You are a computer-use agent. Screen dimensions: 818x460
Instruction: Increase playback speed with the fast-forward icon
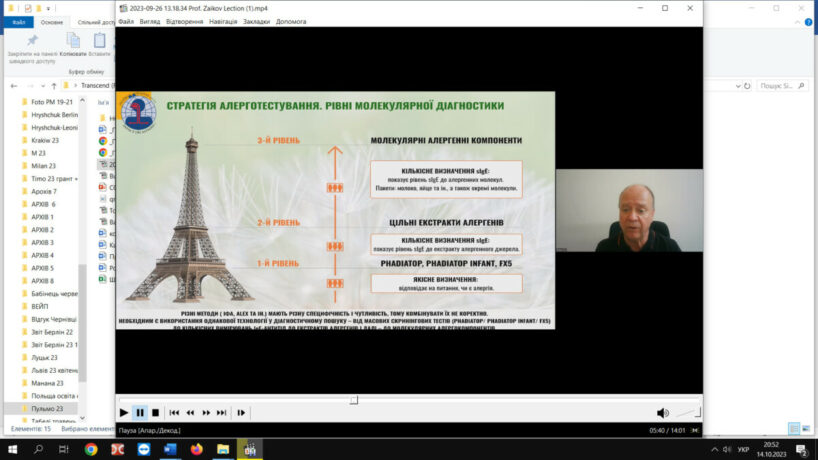206,412
